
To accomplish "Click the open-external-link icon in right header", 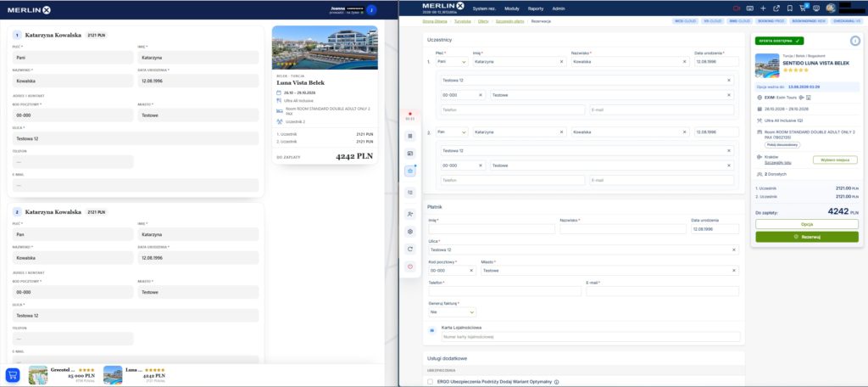I will tap(776, 8).
